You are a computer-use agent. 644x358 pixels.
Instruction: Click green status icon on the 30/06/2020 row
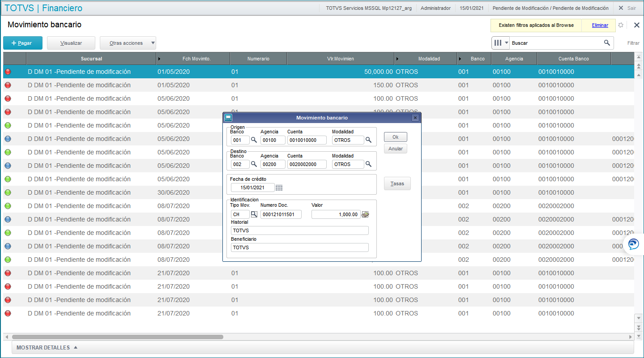coord(8,192)
